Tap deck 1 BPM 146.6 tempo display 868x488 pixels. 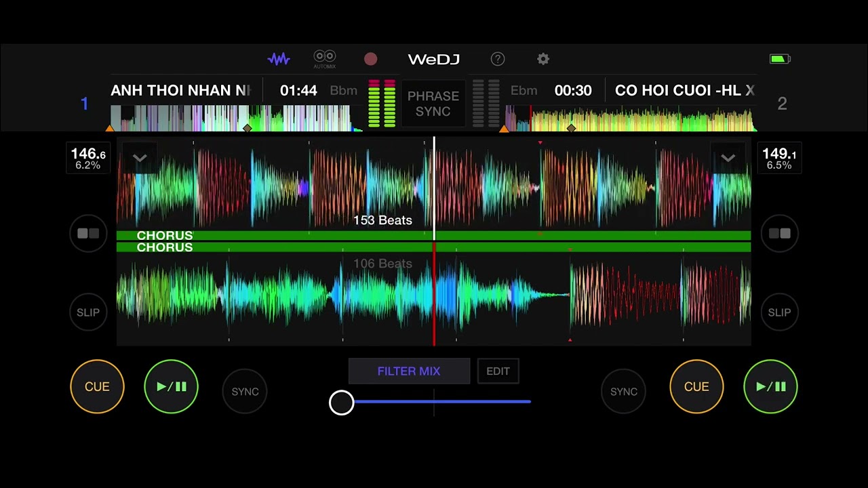point(88,159)
